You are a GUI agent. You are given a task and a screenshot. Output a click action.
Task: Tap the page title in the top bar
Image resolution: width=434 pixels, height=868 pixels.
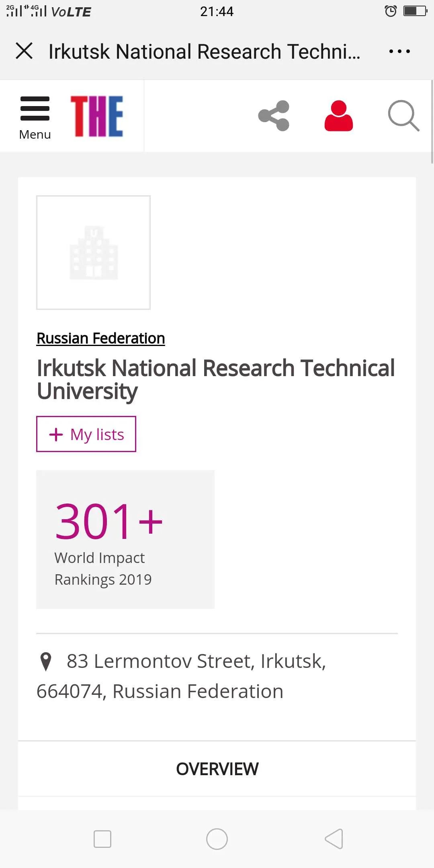204,51
